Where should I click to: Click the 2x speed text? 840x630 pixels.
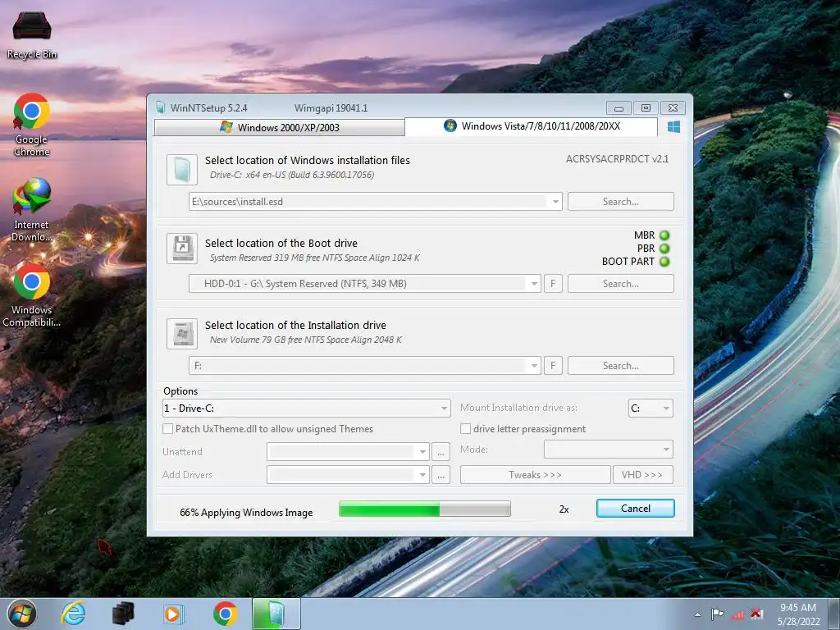[564, 509]
